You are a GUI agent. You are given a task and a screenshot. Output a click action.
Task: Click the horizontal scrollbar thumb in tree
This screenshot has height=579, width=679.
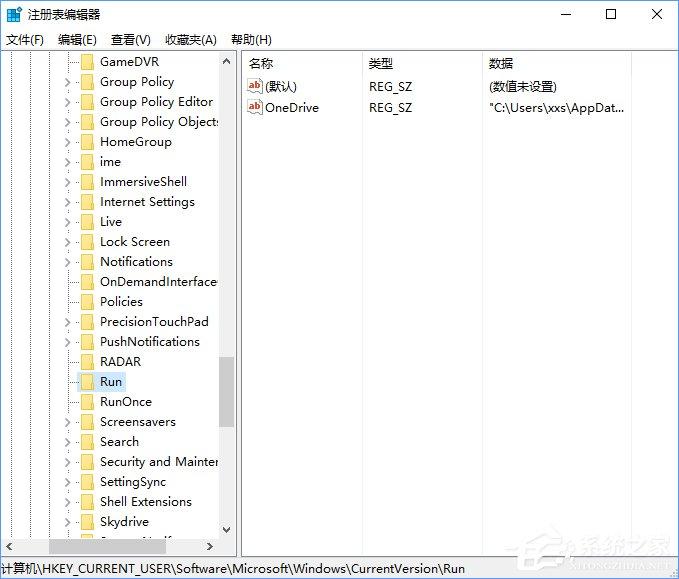[x=107, y=546]
